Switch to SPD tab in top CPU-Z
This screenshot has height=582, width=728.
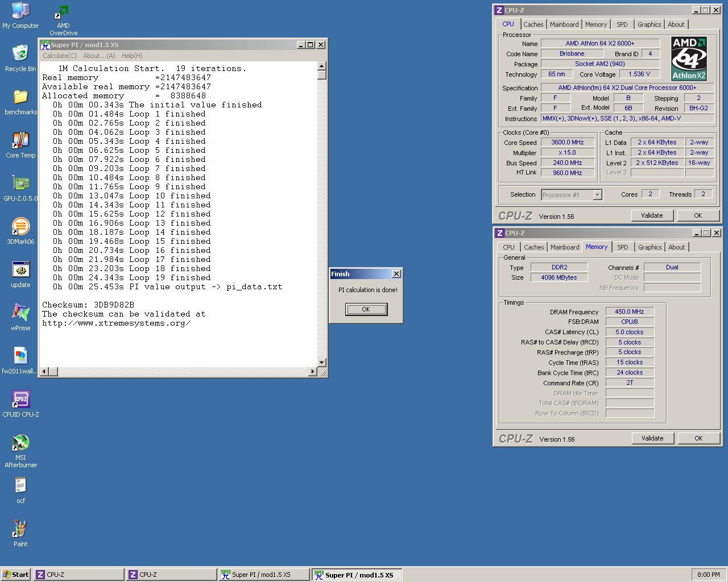(622, 24)
